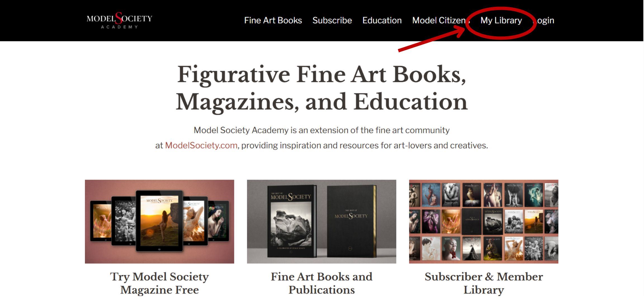The height and width of the screenshot is (308, 644).
Task: Click the Best of Model Society books image
Action: 321,221
